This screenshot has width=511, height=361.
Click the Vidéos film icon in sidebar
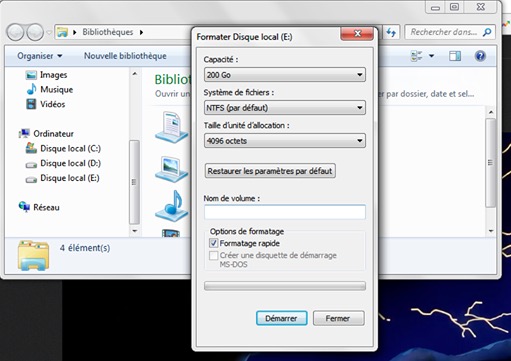[x=31, y=104]
